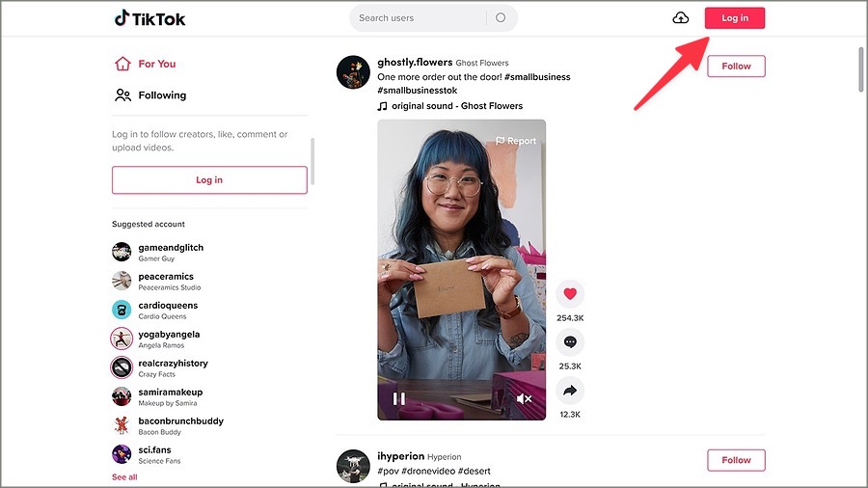
Task: Open ihyperion profile avatar
Action: pyautogui.click(x=353, y=466)
